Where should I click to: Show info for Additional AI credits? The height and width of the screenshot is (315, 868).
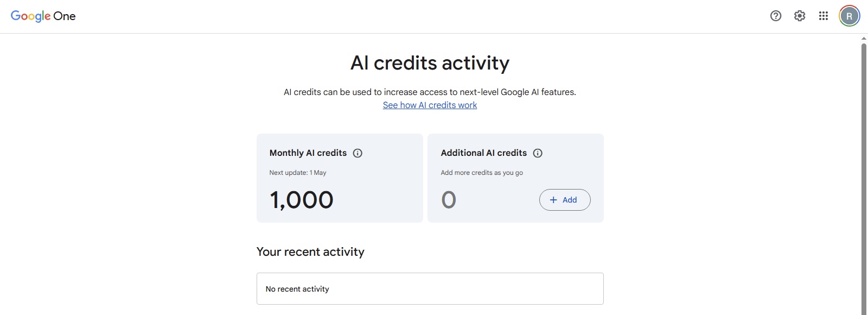tap(538, 153)
